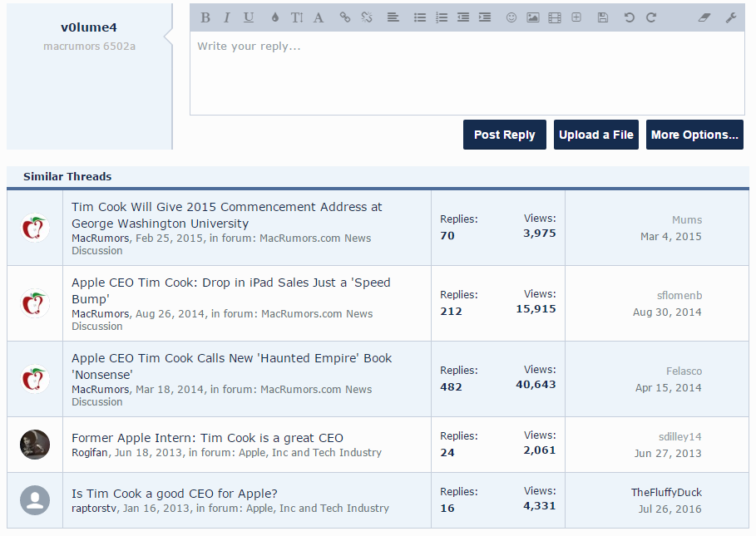756x536 pixels.
Task: Select the 40,643 views count
Action: coord(536,385)
